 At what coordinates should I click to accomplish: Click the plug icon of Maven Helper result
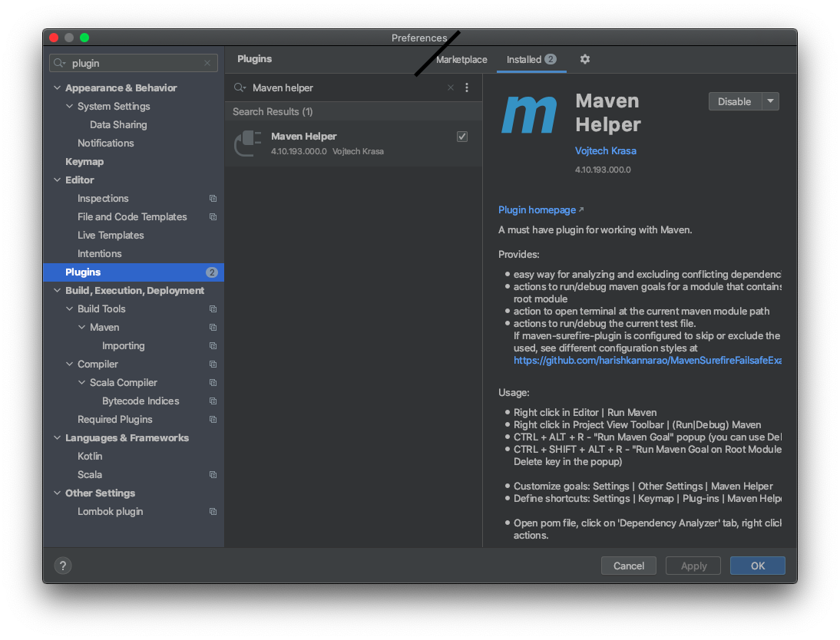(x=248, y=144)
